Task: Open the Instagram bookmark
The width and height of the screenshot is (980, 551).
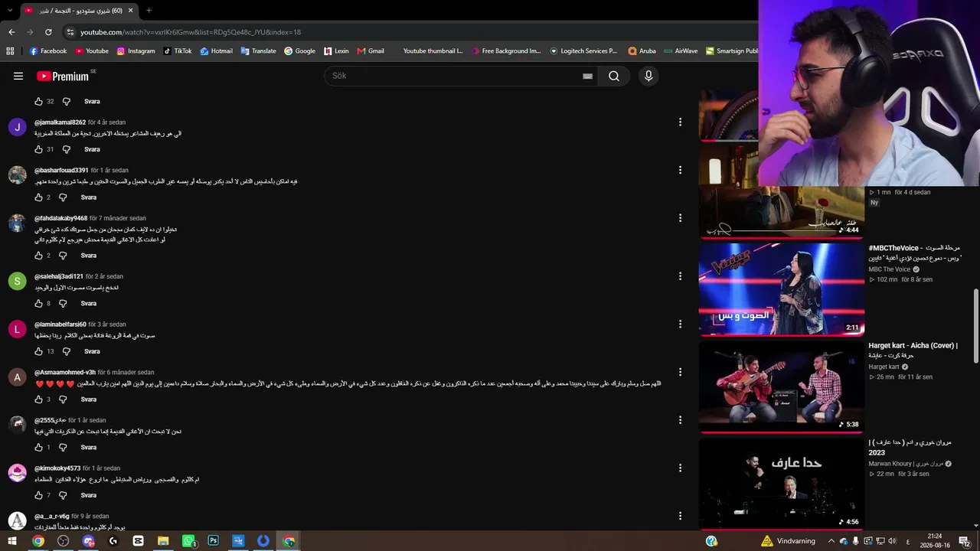Action: point(136,51)
